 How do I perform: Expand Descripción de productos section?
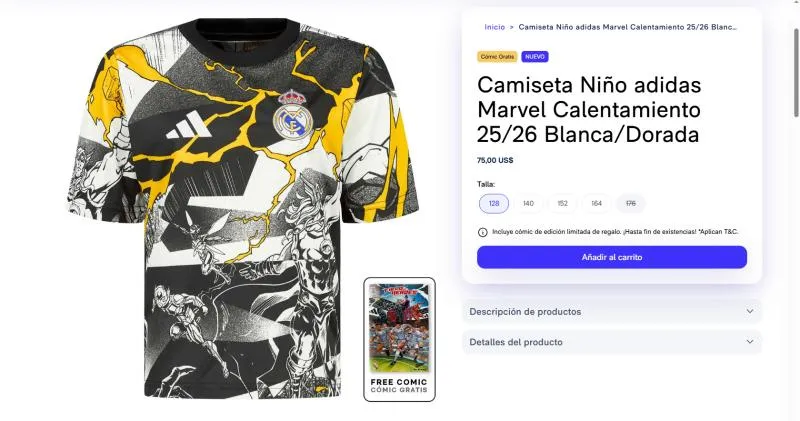[612, 311]
